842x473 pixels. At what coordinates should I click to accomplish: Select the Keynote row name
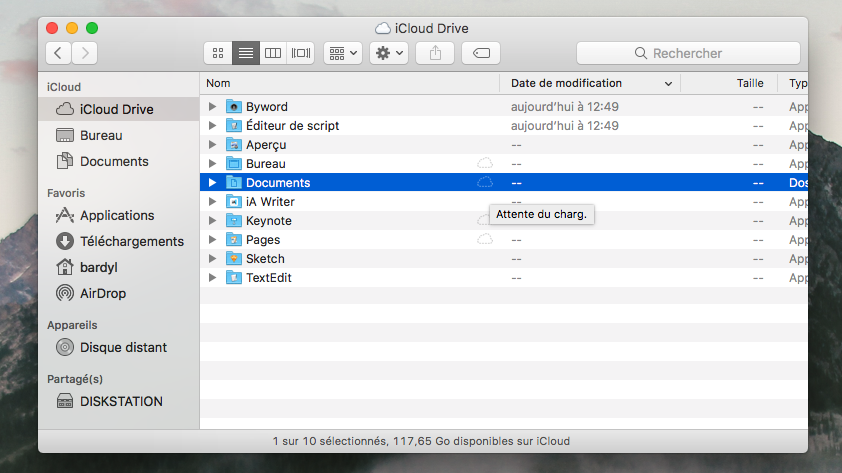click(268, 221)
